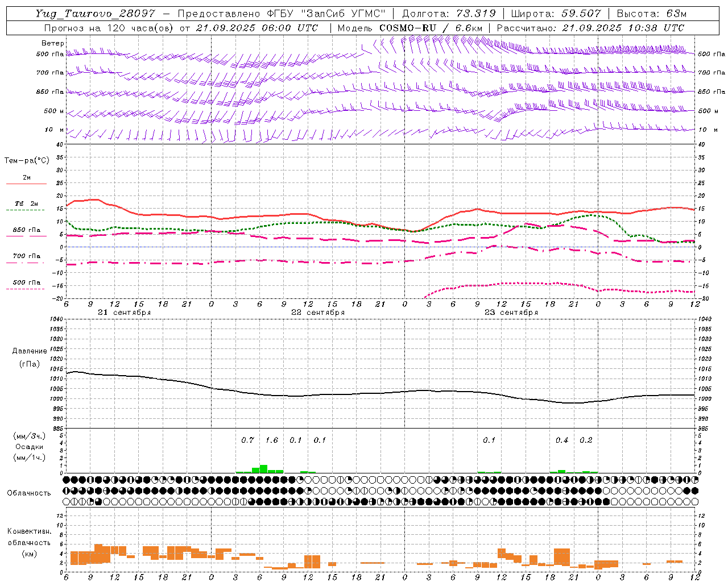Click the (мм/3ч.) precipitation unit label
728x582 pixels.
30,436
